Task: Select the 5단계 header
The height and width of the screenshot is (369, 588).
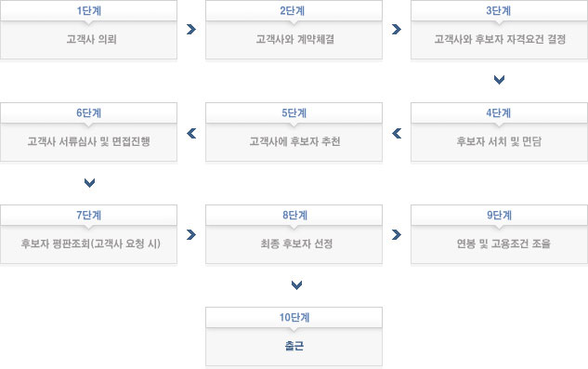Action: point(294,112)
